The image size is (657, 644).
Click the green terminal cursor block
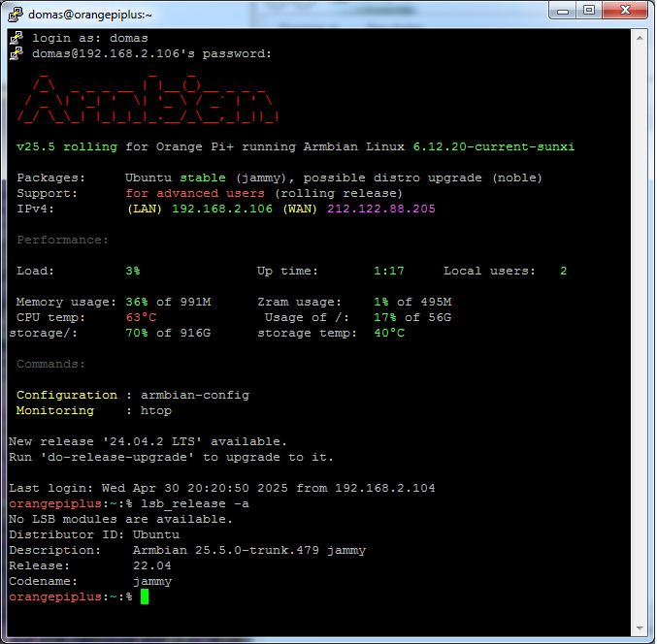(145, 596)
